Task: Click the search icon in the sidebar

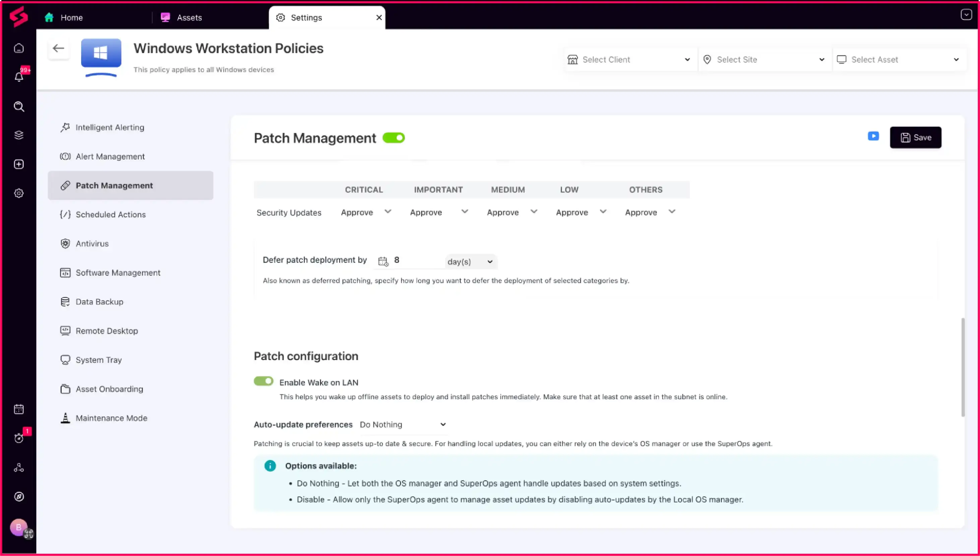Action: 19,107
